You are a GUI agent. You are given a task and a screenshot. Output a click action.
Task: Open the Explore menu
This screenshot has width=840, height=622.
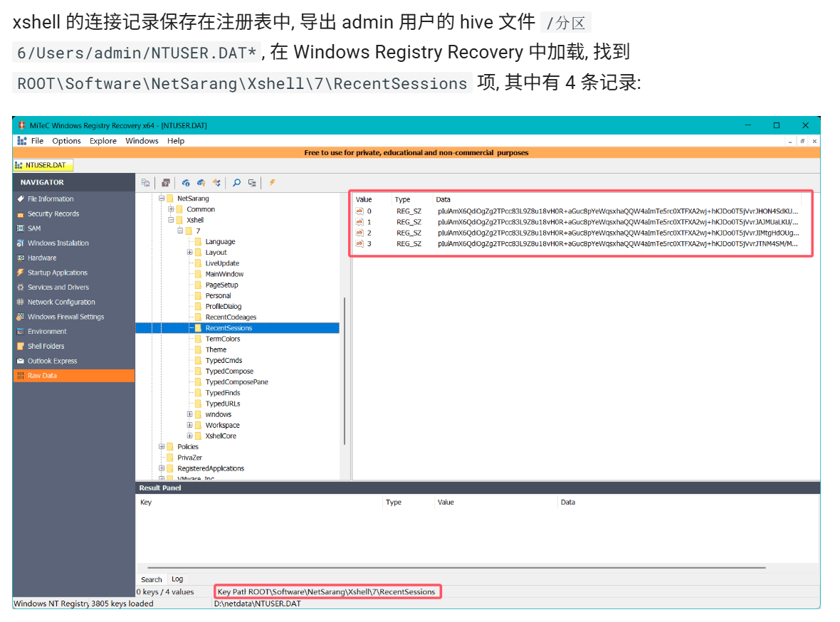click(x=103, y=141)
